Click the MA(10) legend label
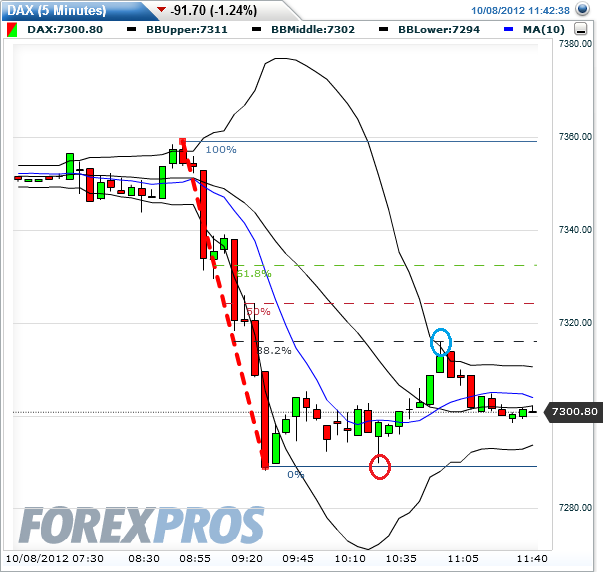 coord(544,30)
